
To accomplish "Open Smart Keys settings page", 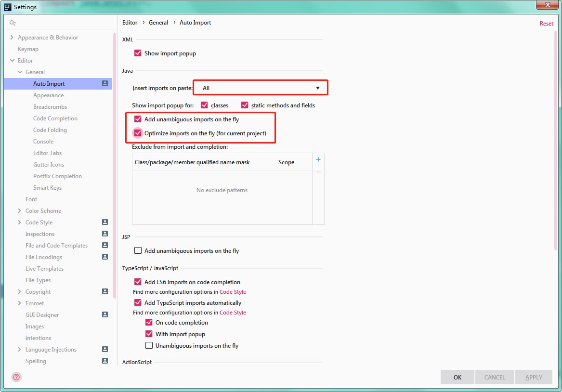I will (x=47, y=188).
